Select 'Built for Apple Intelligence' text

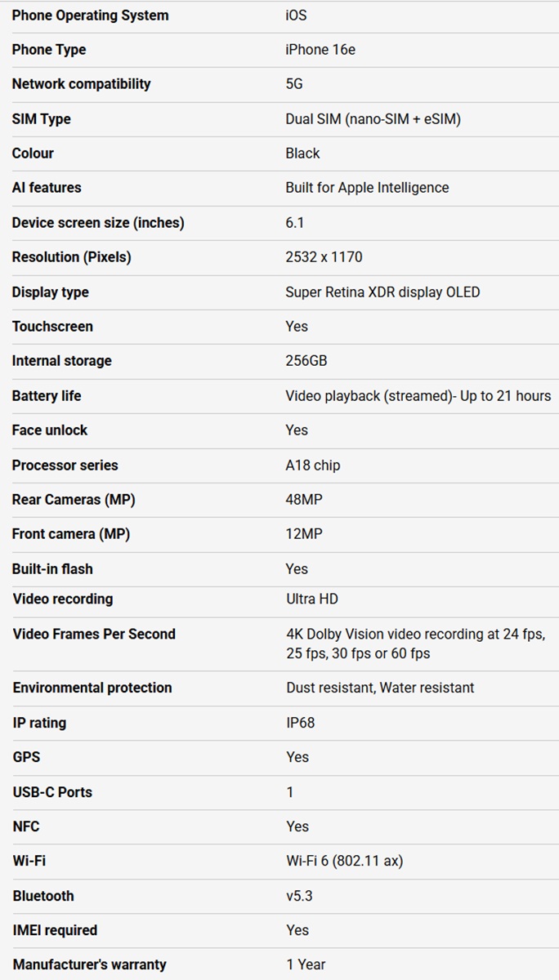click(x=367, y=188)
